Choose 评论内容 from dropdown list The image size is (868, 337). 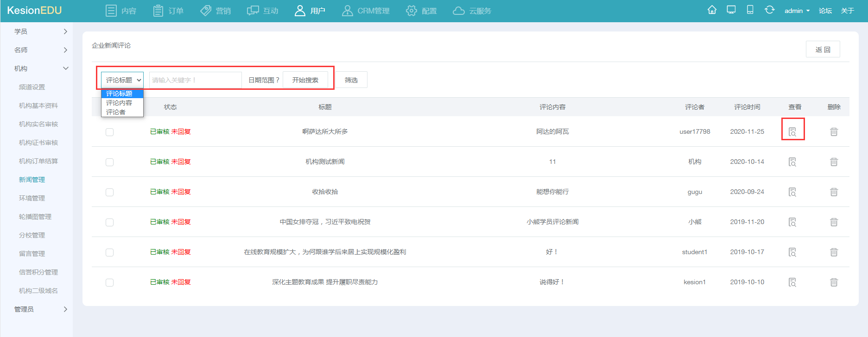(122, 103)
